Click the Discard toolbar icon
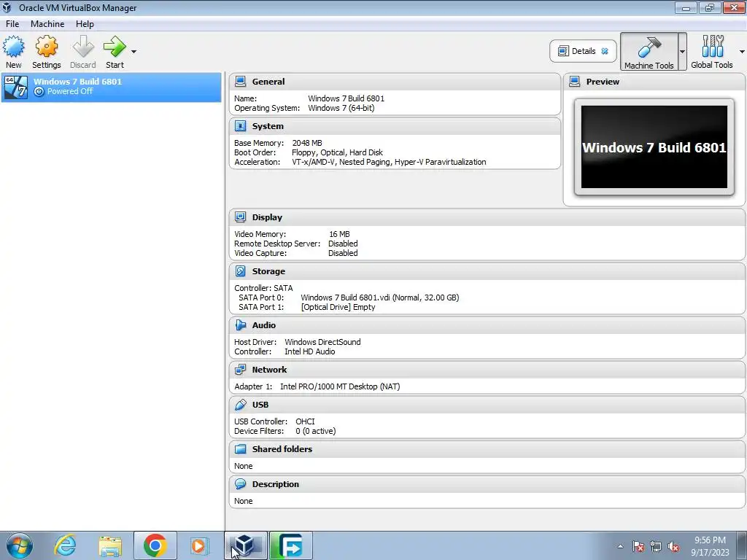This screenshot has width=747, height=560. click(x=83, y=47)
